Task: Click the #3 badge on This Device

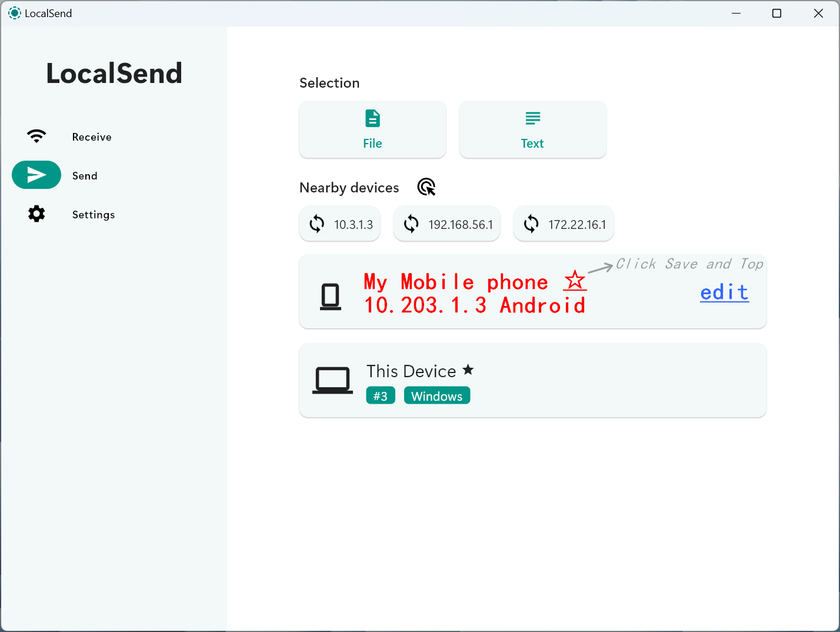Action: pos(380,395)
